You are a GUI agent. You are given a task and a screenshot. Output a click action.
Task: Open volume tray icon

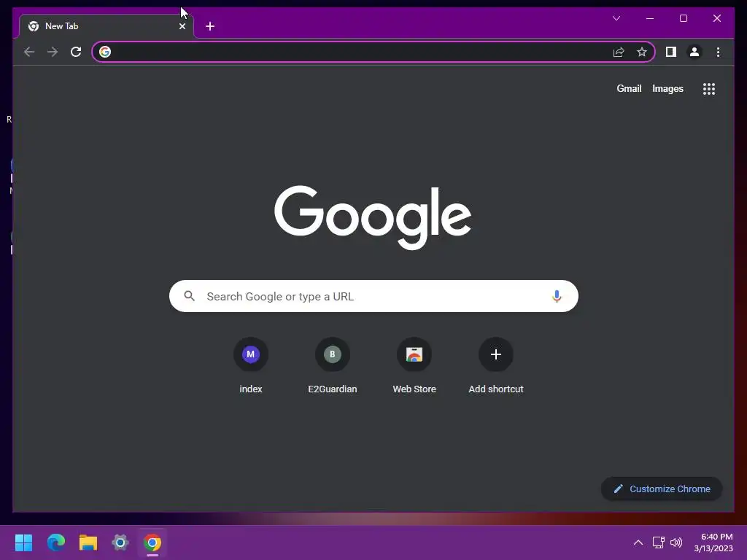(676, 542)
